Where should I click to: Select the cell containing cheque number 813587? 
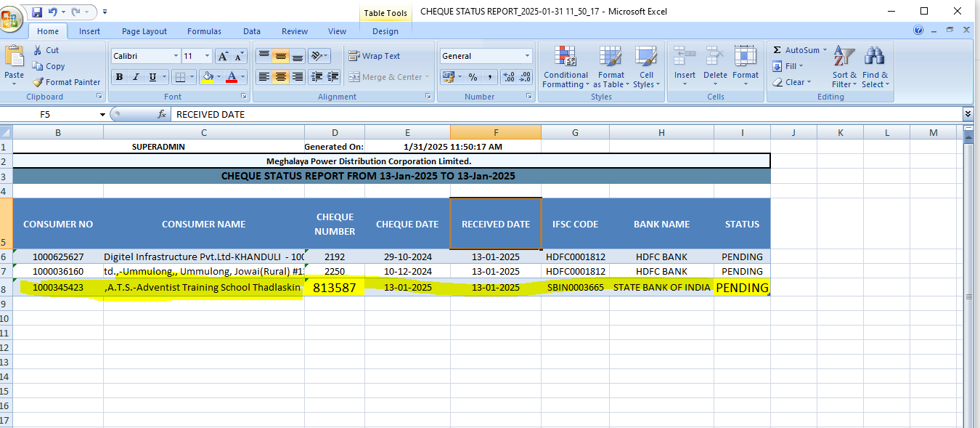coord(334,288)
